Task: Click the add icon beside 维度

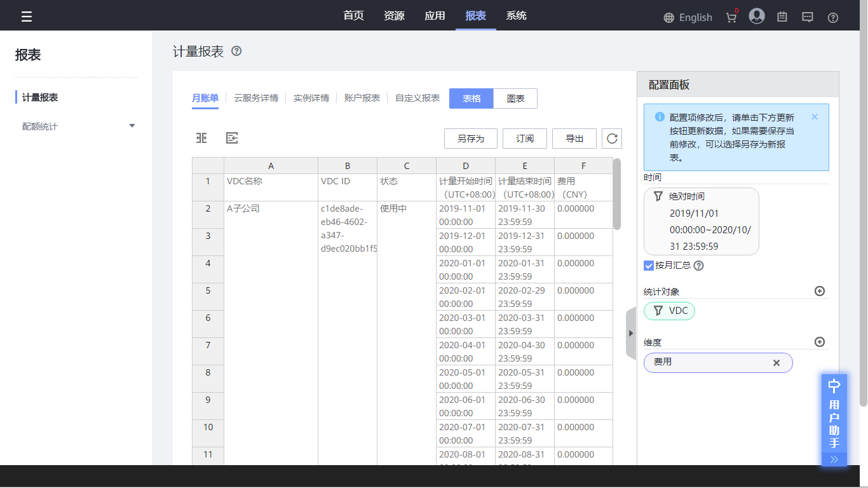Action: click(820, 342)
